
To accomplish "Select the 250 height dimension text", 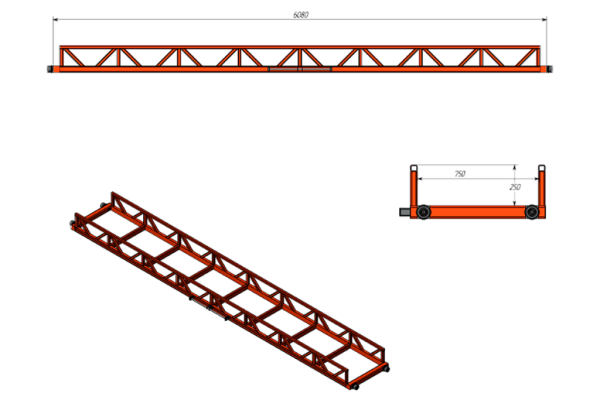I will click(515, 187).
